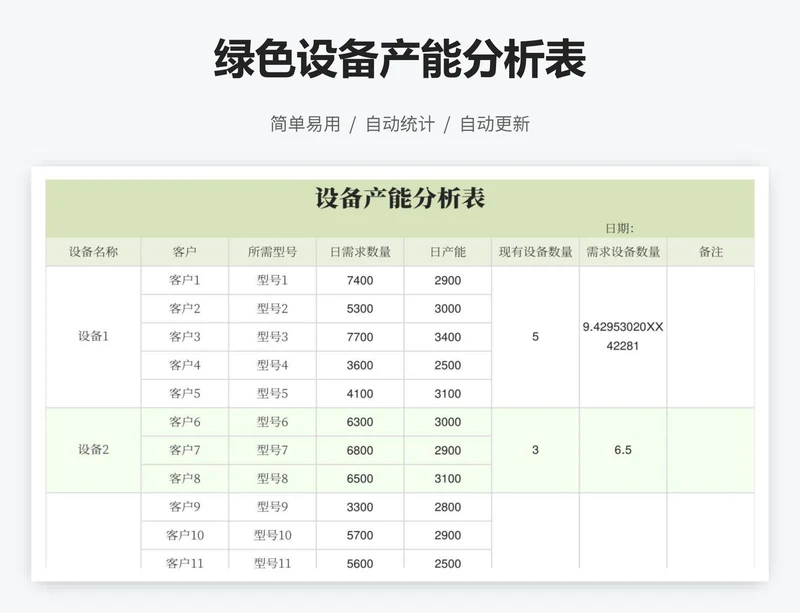Screen dimensions: 800x613
Task: Click the 型号4 cell
Action: pos(272,365)
